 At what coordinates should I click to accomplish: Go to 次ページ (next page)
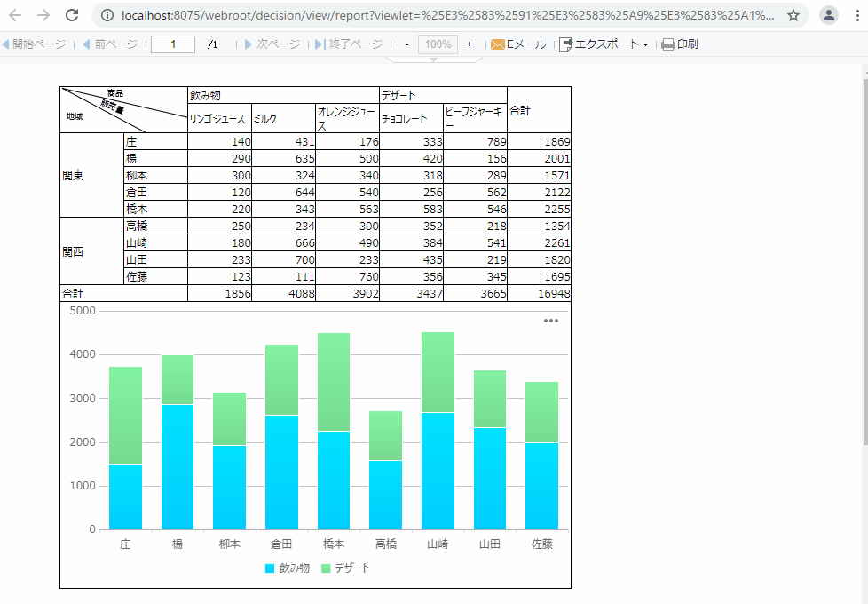pyautogui.click(x=272, y=44)
